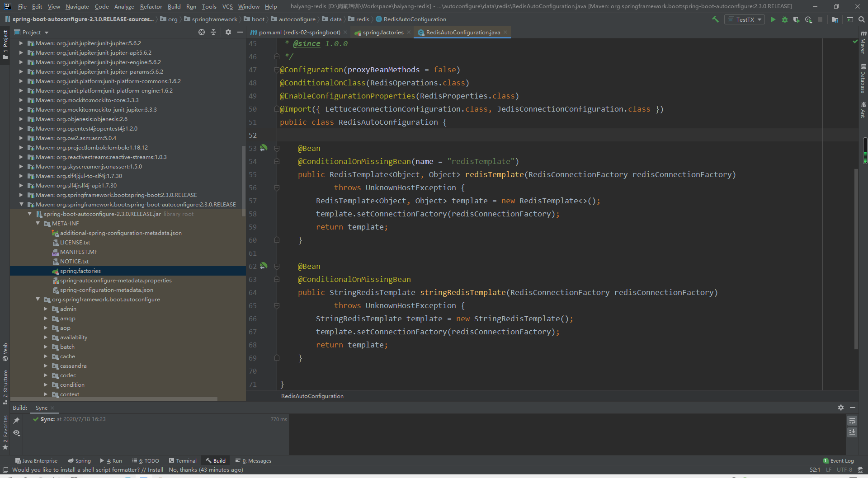Run TestTX with coverage
This screenshot has height=478, width=868.
click(797, 19)
